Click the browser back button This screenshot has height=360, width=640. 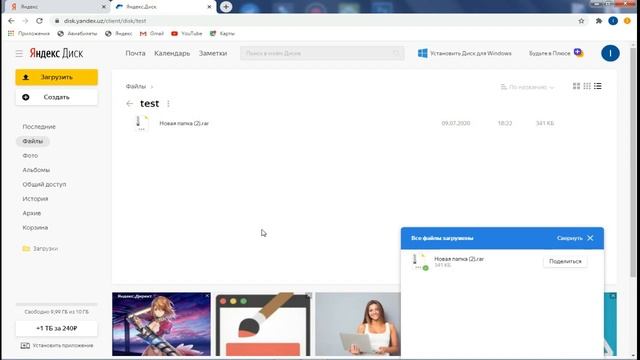click(x=11, y=21)
